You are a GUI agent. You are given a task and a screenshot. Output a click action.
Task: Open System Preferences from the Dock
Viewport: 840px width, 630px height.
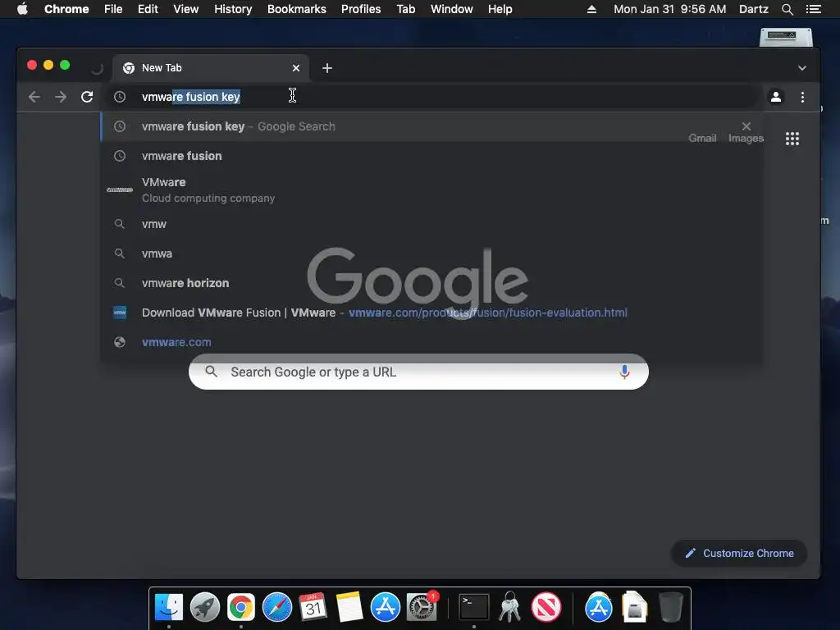(422, 608)
